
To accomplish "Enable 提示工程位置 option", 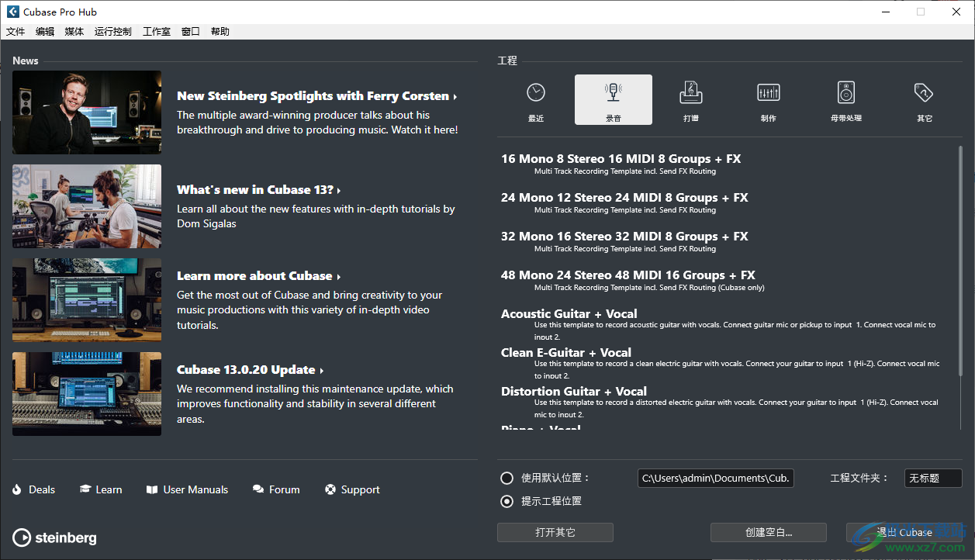I will [x=507, y=501].
